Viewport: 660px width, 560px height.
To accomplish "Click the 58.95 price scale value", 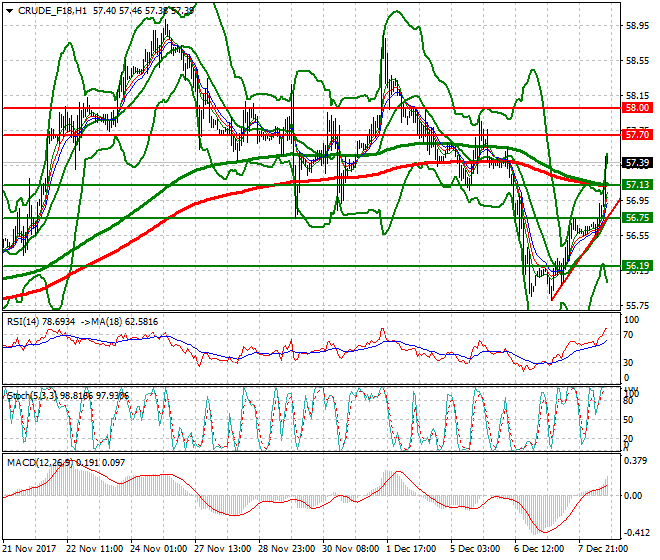I will tap(637, 26).
